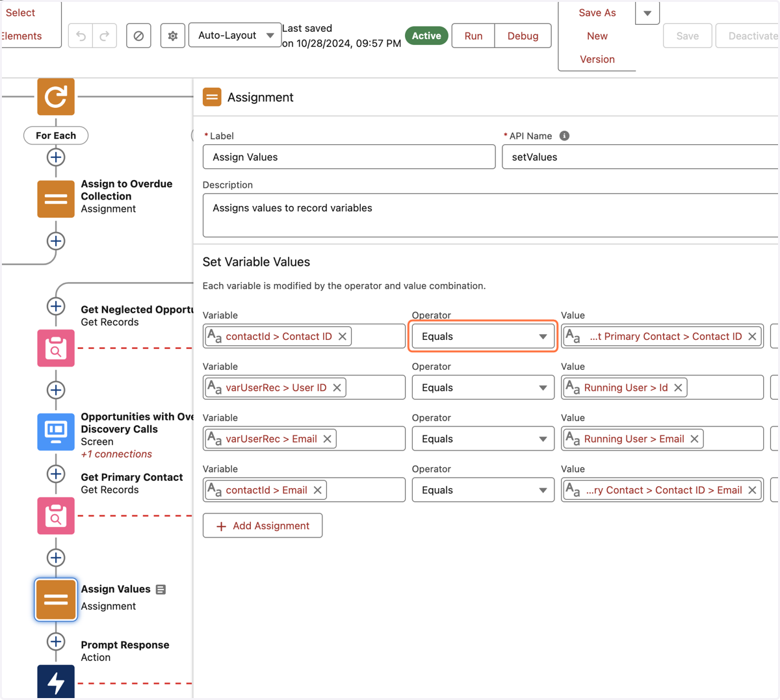The height and width of the screenshot is (700, 780).
Task: Open the Auto-Layout dropdown
Action: tap(235, 35)
